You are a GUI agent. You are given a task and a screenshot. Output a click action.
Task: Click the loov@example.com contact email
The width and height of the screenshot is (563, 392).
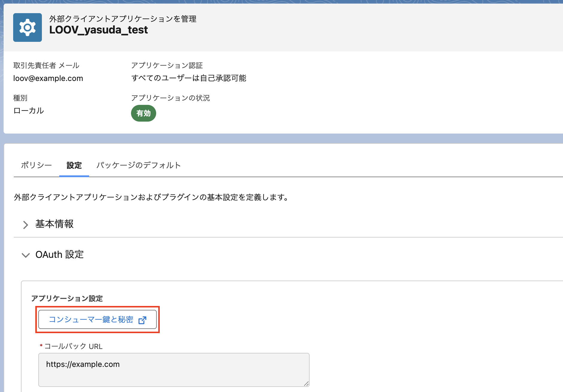click(x=48, y=78)
